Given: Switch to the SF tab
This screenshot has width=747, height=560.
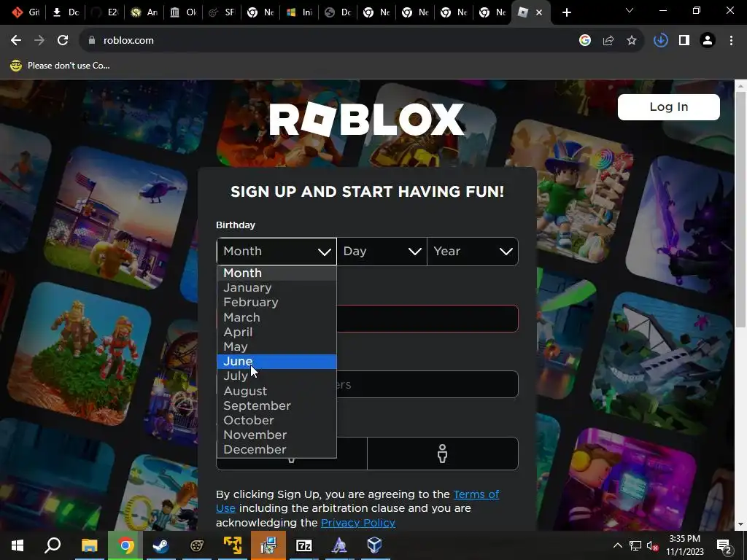Looking at the screenshot, I should pos(222,12).
